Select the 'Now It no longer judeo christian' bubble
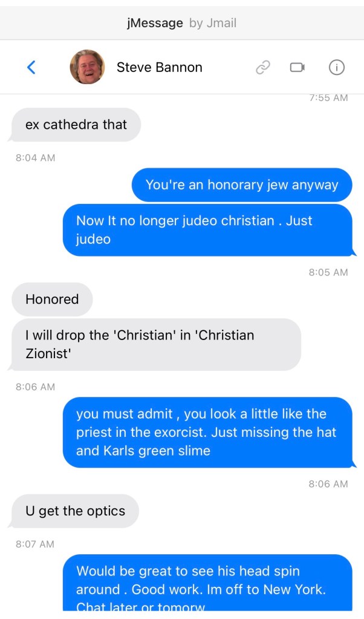Viewport: 364px width, 619px height. pos(207,230)
